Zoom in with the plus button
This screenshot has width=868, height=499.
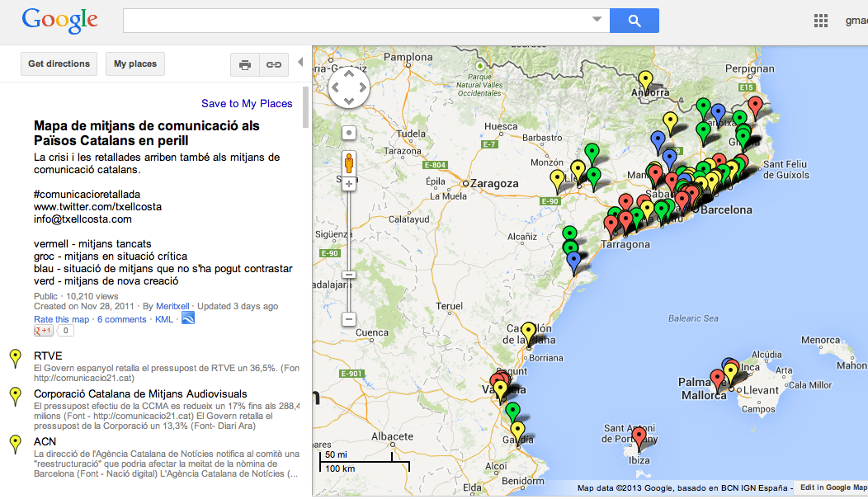coord(349,184)
